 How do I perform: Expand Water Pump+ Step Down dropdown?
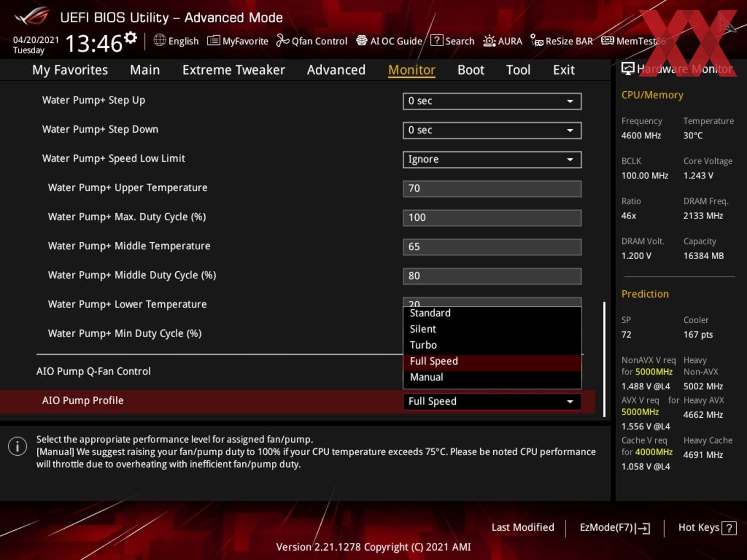[492, 130]
